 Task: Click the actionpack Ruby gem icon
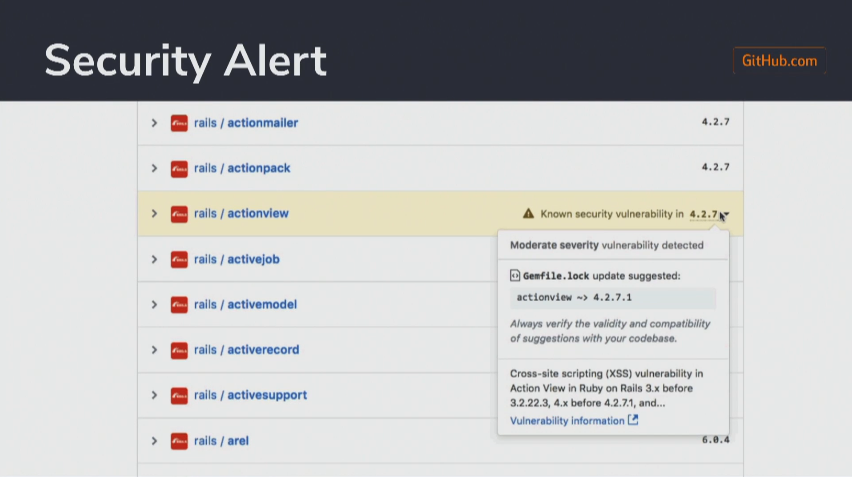(179, 168)
